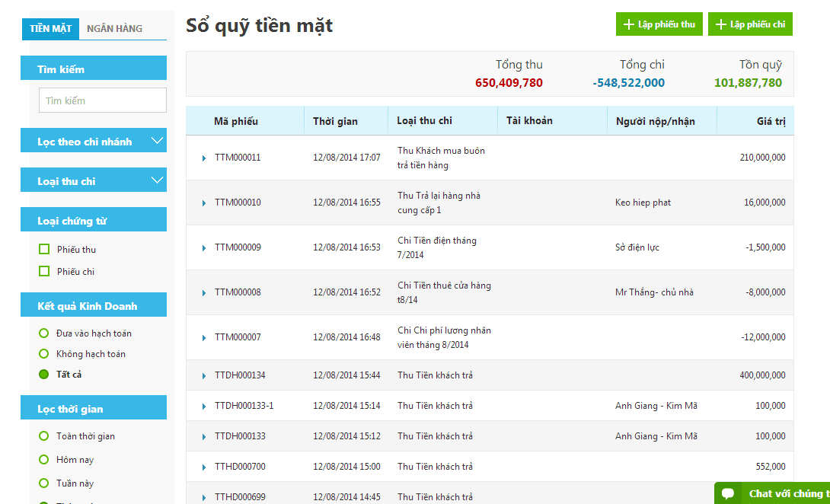The width and height of the screenshot is (830, 504).
Task: Click the plus icon on Lập phiếu thu
Action: pos(628,24)
